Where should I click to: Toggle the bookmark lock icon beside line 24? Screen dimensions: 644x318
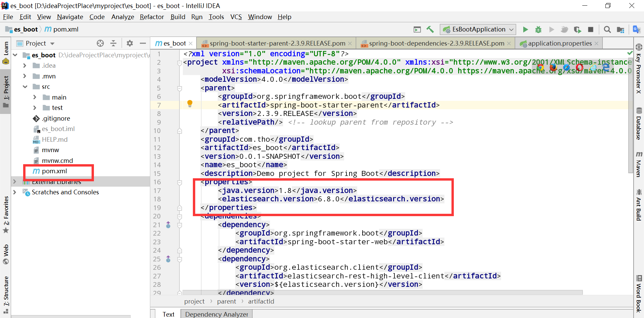180,250
